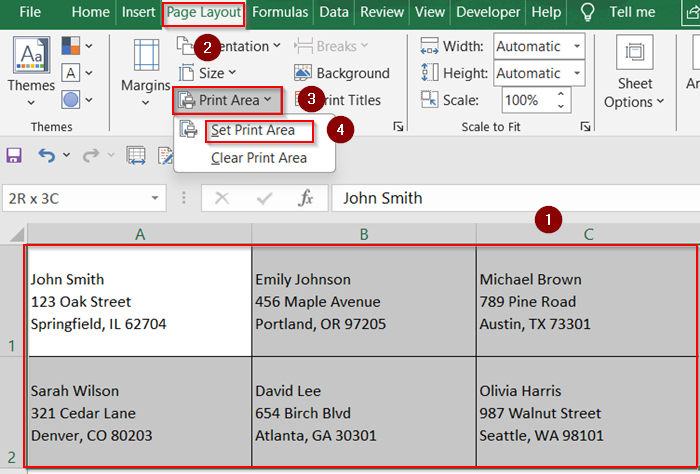The height and width of the screenshot is (474, 700).
Task: Click Michael Brown address cell
Action: [587, 301]
